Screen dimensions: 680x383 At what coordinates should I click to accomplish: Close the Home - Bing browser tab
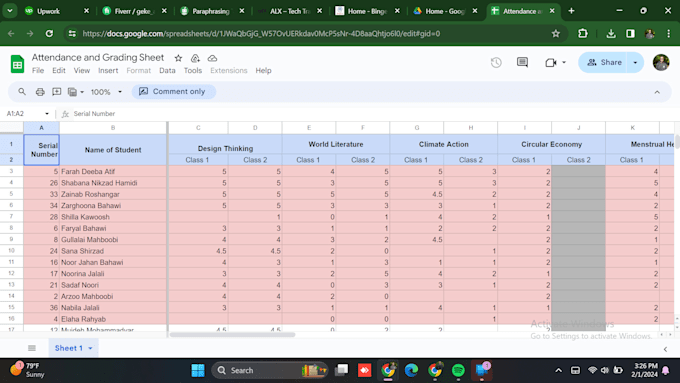coord(397,11)
